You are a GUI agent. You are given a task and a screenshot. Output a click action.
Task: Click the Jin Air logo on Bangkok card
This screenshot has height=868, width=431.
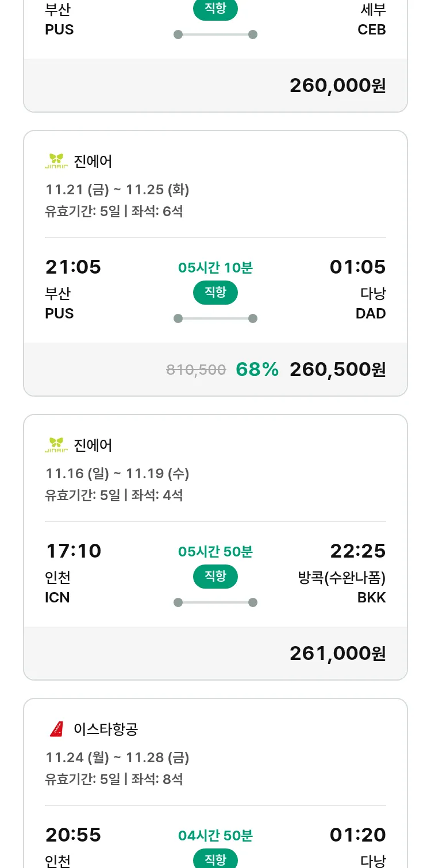tap(56, 445)
